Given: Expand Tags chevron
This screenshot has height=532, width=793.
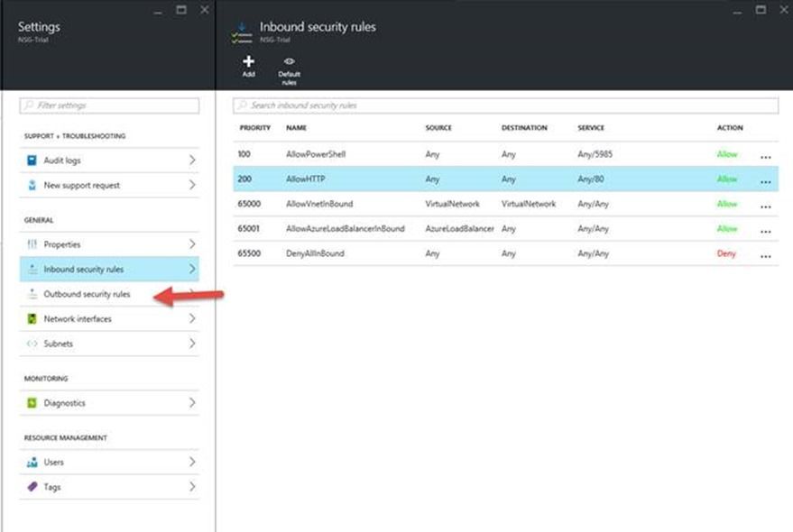Looking at the screenshot, I should click(192, 487).
